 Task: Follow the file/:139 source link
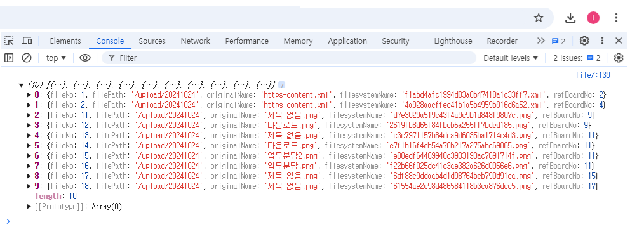click(x=593, y=75)
